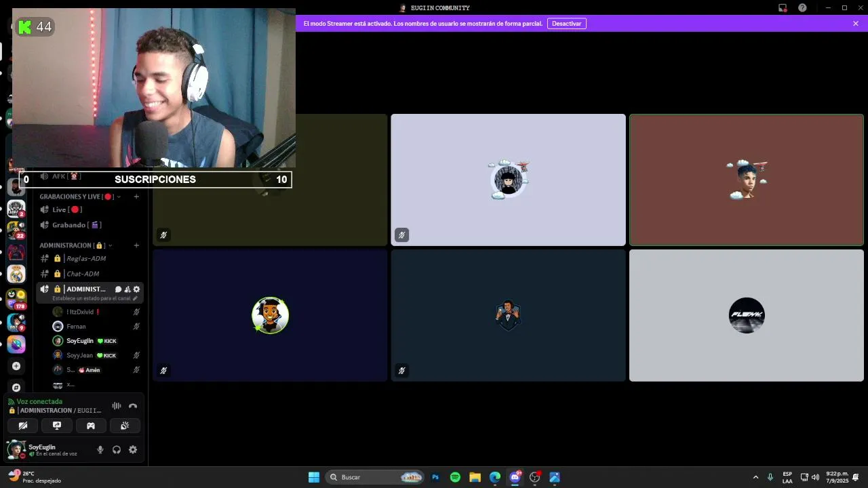Focus the FLEYK avatar video tile

pos(747,315)
